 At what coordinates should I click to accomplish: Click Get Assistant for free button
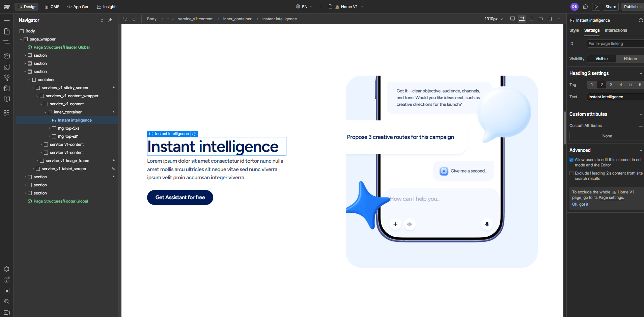[x=180, y=197]
